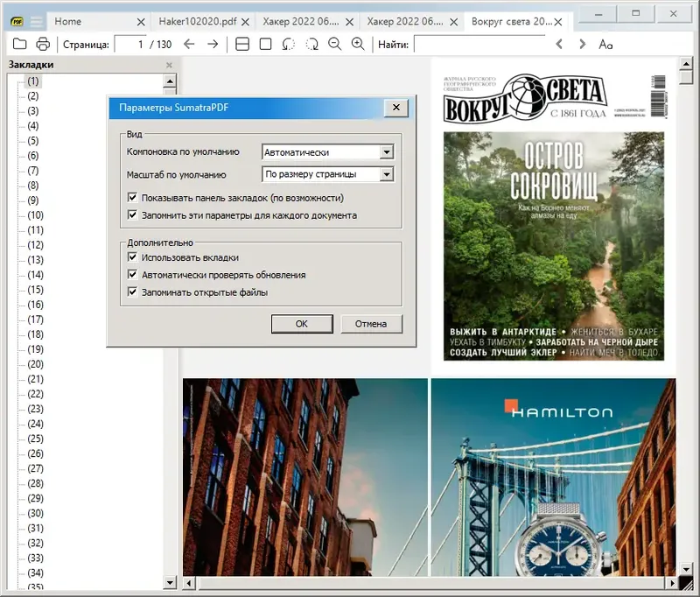Open bookmark (17)

point(35,320)
